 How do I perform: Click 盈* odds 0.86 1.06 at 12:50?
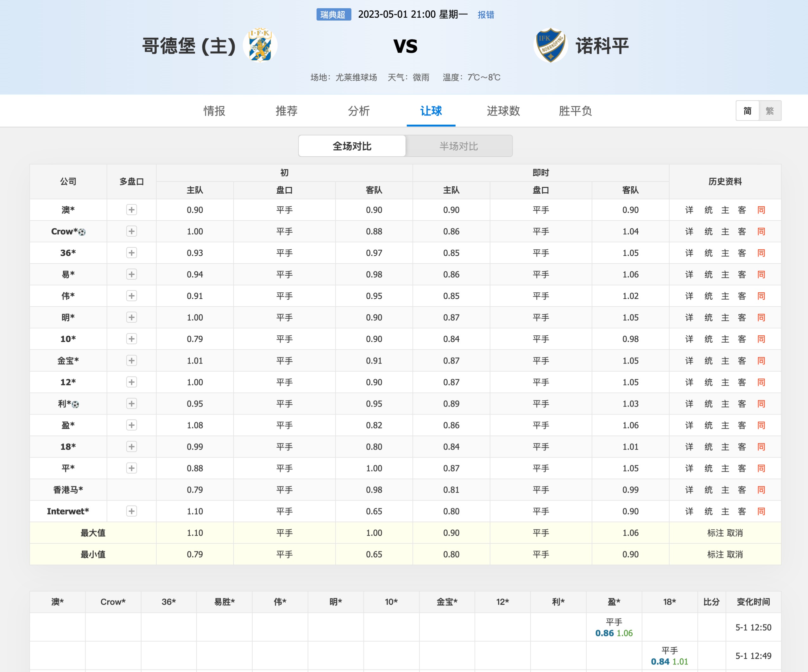point(614,633)
